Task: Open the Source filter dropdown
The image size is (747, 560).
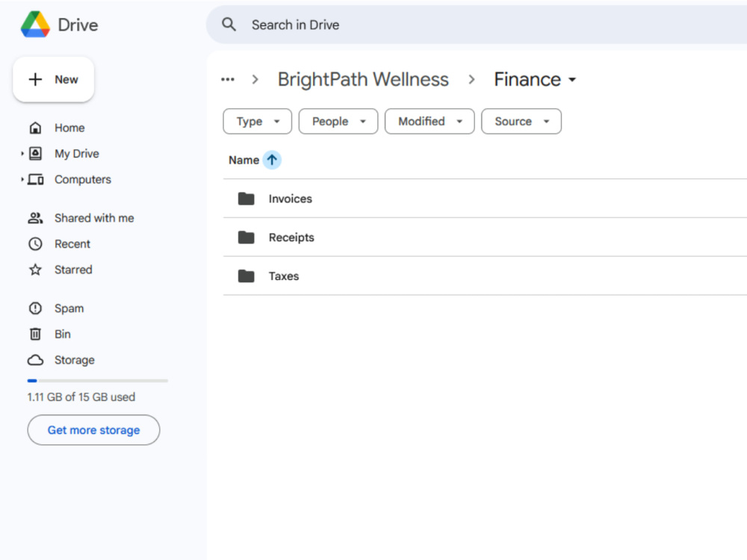Action: (x=521, y=122)
